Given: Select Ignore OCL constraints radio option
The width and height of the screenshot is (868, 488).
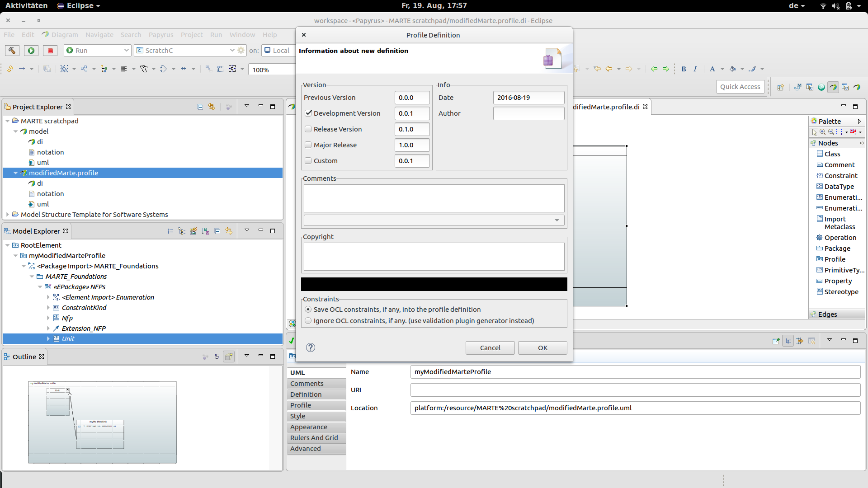Looking at the screenshot, I should point(308,321).
